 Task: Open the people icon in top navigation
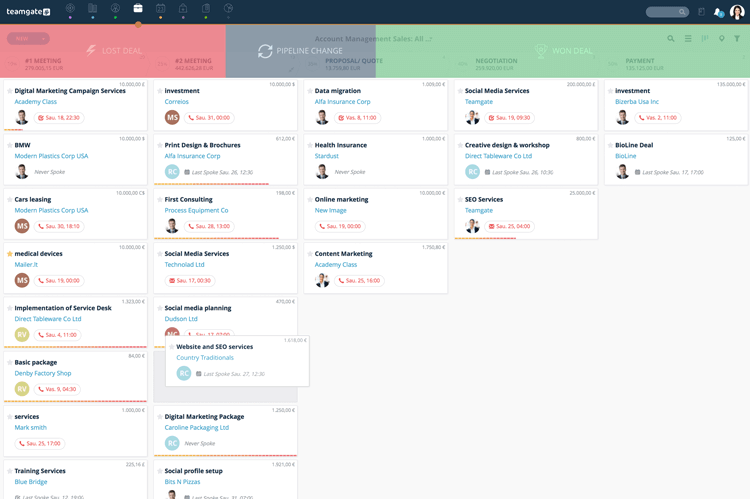pyautogui.click(x=115, y=9)
